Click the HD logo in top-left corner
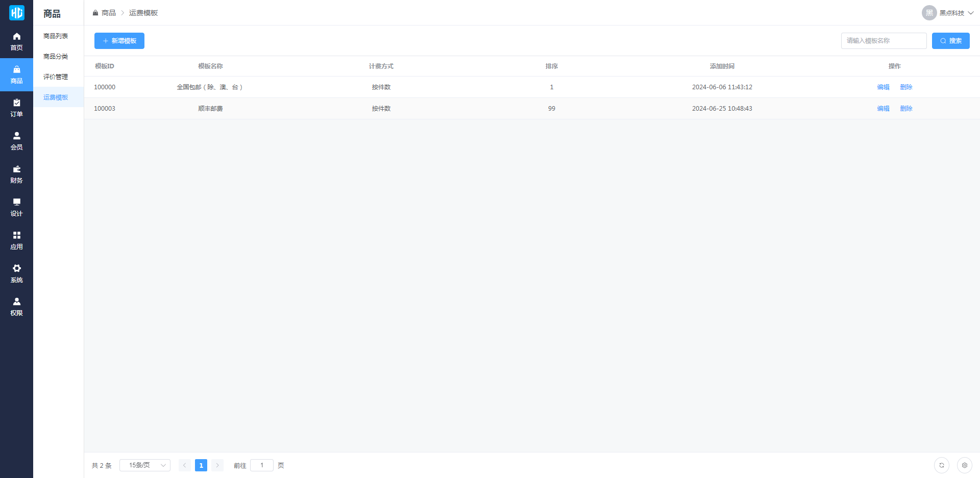Screen dimensions: 980x478 tap(16, 13)
